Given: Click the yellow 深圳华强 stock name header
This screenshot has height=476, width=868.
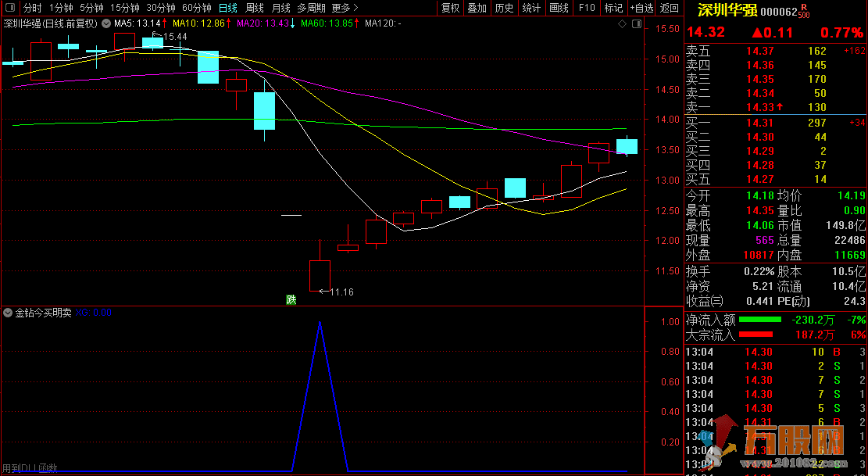Looking at the screenshot, I should click(x=727, y=10).
